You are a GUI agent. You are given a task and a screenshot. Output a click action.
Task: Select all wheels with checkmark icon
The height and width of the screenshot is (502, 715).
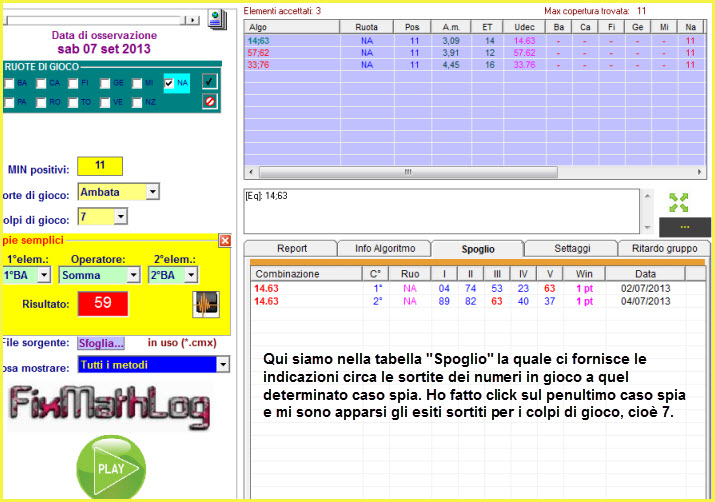tap(209, 81)
